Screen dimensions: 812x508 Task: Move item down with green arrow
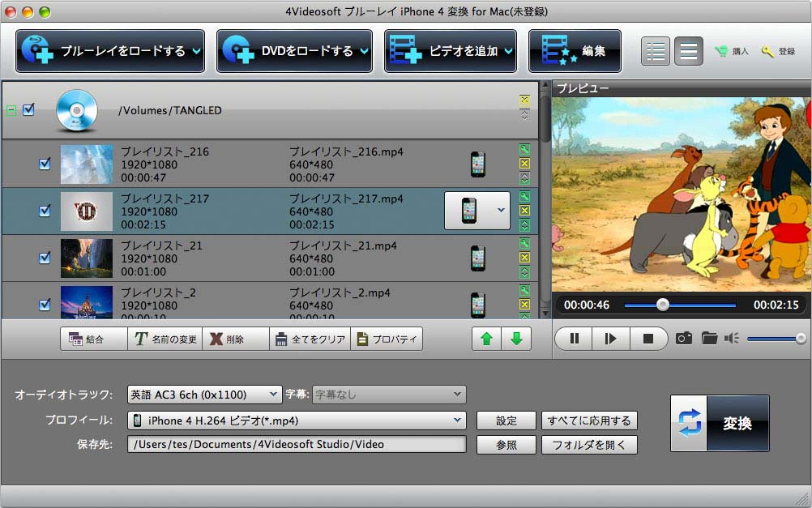[515, 339]
